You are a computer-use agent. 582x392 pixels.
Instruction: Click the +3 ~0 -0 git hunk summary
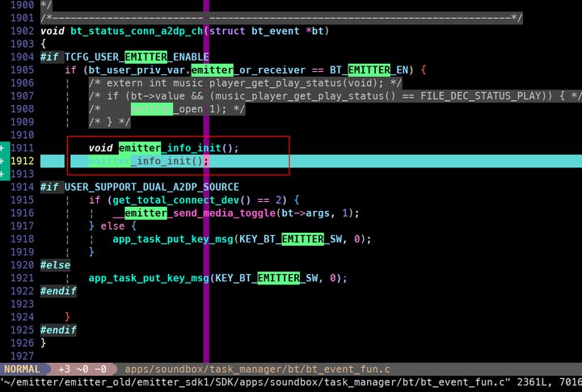(82, 369)
